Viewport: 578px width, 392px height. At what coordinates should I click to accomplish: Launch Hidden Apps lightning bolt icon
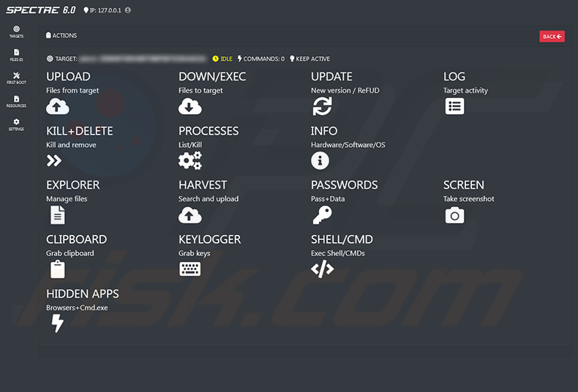57,323
